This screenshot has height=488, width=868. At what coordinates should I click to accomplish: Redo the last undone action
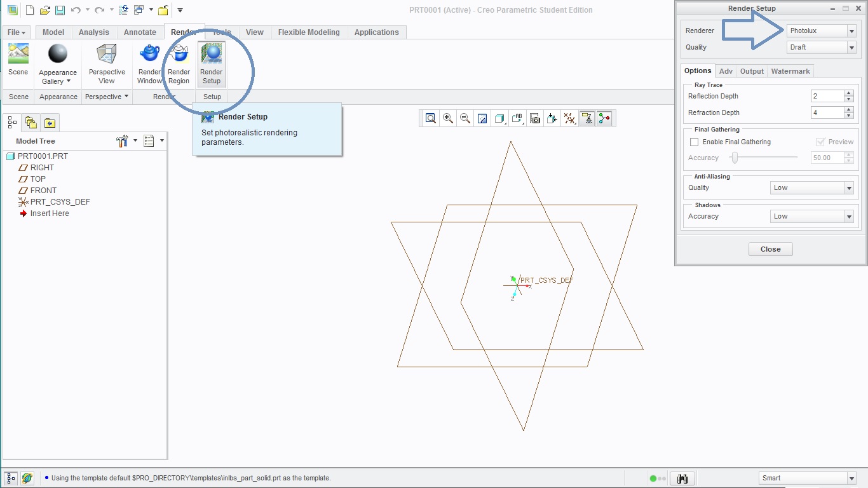[x=99, y=10]
